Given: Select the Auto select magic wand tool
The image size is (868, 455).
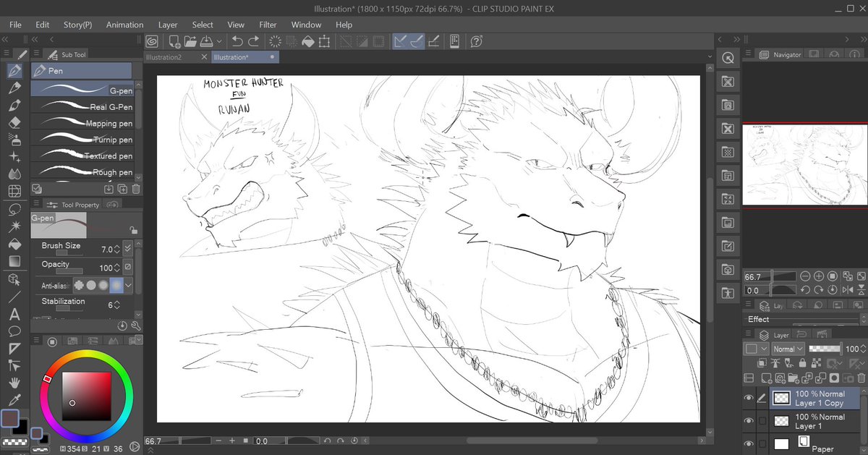Looking at the screenshot, I should pyautogui.click(x=14, y=227).
